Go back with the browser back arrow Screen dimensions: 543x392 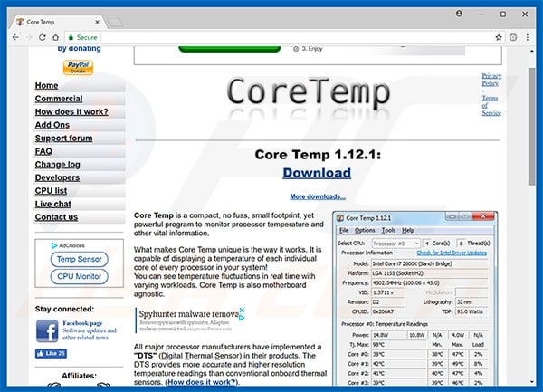(15, 37)
